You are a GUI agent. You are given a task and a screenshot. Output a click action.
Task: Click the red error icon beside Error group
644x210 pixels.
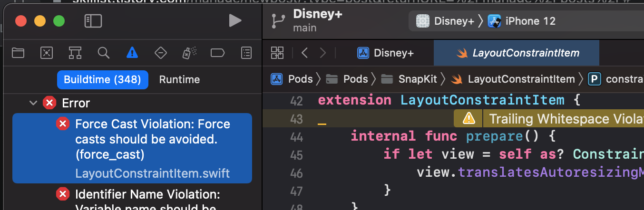pyautogui.click(x=49, y=103)
